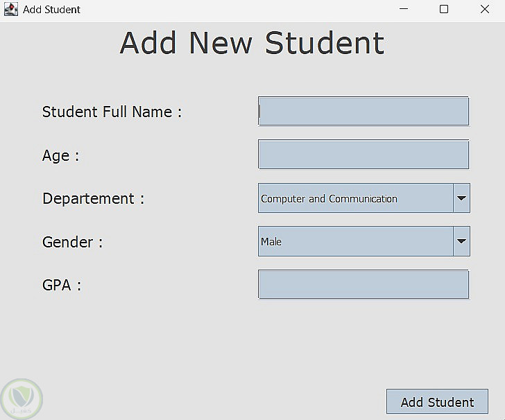Click the 'Departement :' label
The width and height of the screenshot is (505, 420).
(93, 199)
